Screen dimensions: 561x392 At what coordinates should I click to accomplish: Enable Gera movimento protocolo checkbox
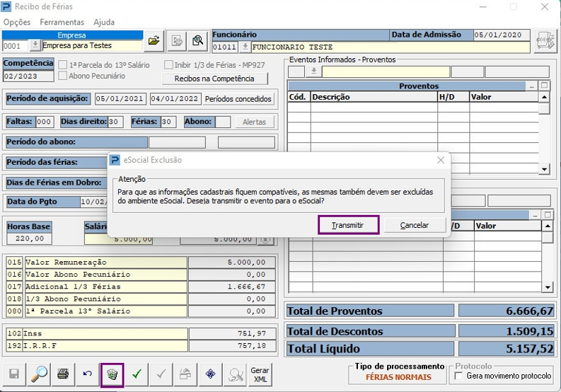click(x=458, y=376)
